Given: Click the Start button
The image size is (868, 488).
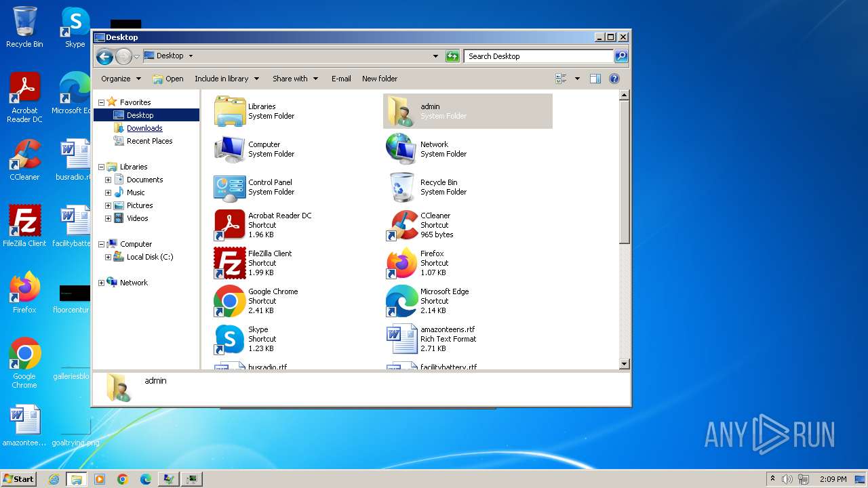Looking at the screenshot, I should (19, 479).
